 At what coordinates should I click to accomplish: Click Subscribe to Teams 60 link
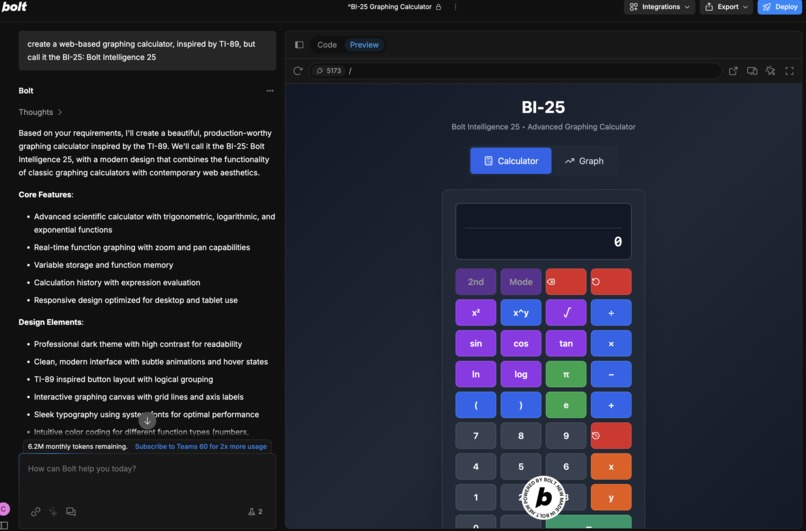coord(200,446)
